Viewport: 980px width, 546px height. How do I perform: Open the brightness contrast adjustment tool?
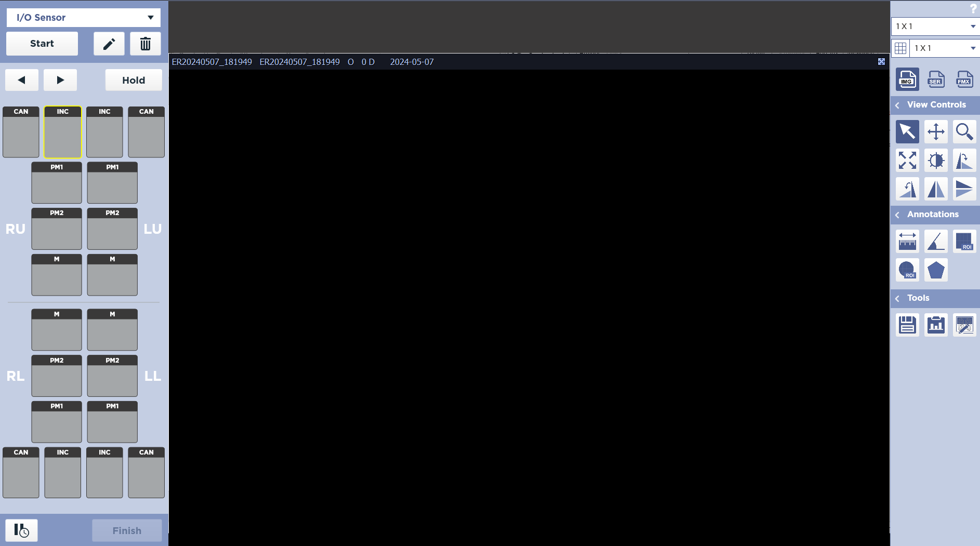click(x=936, y=161)
